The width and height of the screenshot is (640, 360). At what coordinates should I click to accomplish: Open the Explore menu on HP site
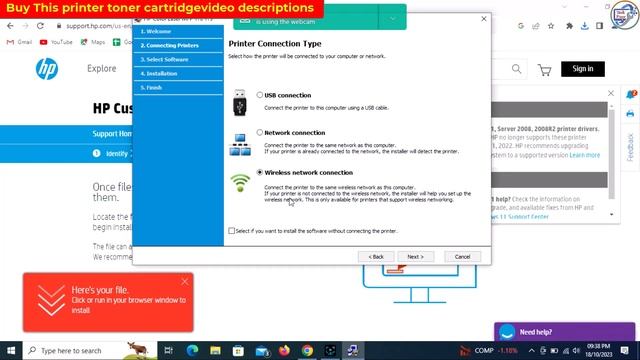tap(102, 69)
